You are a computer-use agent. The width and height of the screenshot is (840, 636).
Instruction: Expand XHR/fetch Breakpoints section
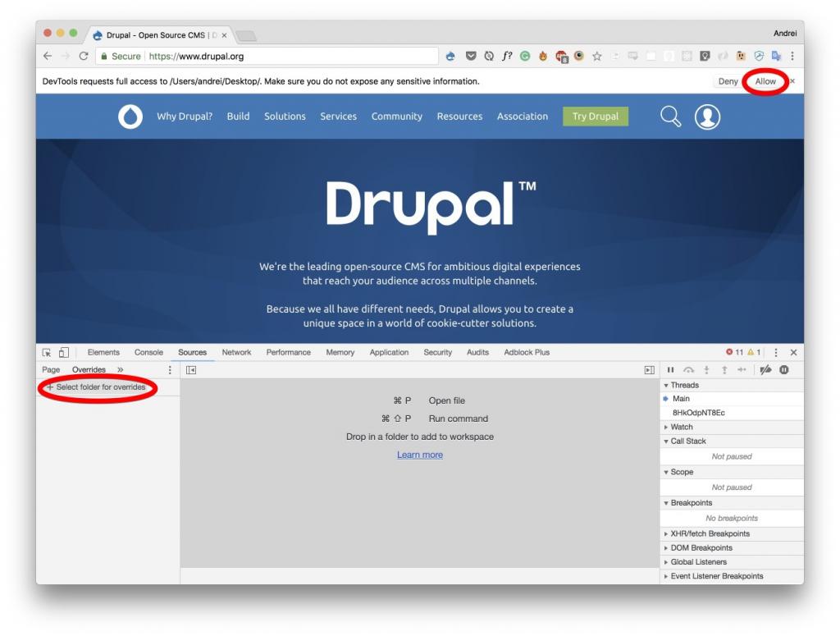[666, 533]
